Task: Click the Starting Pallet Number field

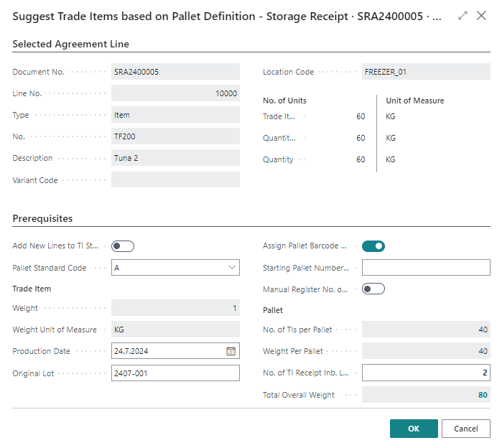Action: click(426, 268)
